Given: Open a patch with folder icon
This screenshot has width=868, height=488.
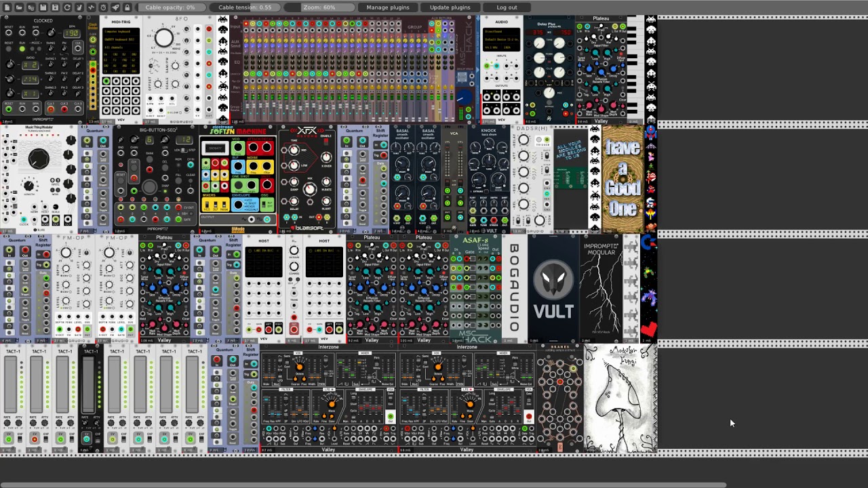Looking at the screenshot, I should pos(19,7).
